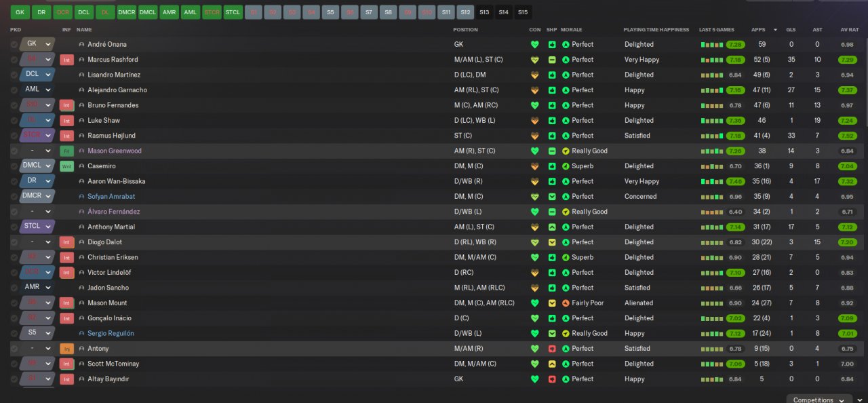Toggle the picked checkmark for Mason Greenwood
Screen dimensions: 868x403
pyautogui.click(x=14, y=151)
